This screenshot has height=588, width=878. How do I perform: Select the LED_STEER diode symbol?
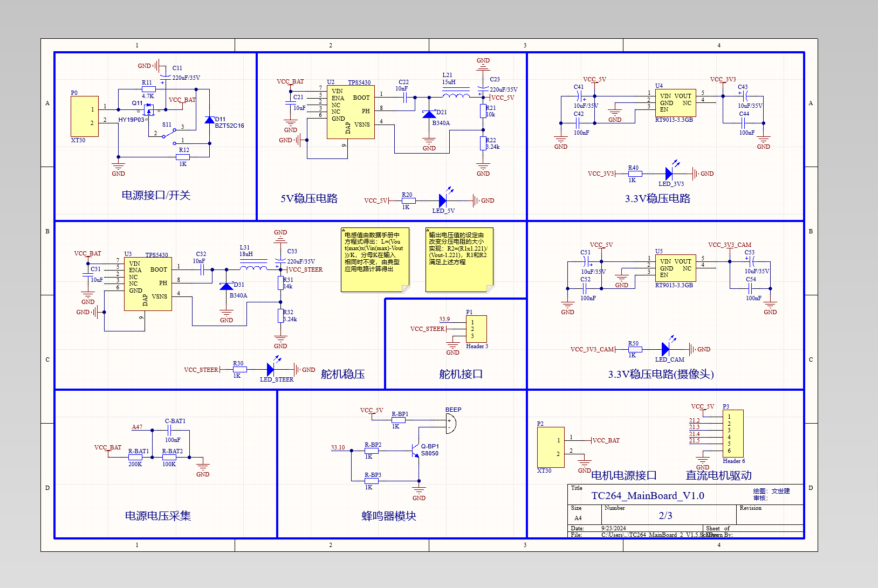tap(271, 370)
